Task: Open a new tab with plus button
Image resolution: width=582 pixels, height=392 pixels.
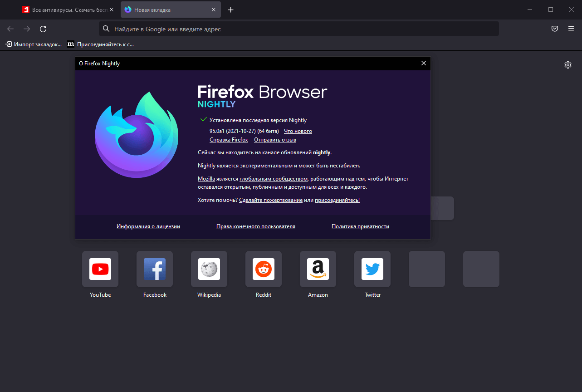Action: point(230,10)
